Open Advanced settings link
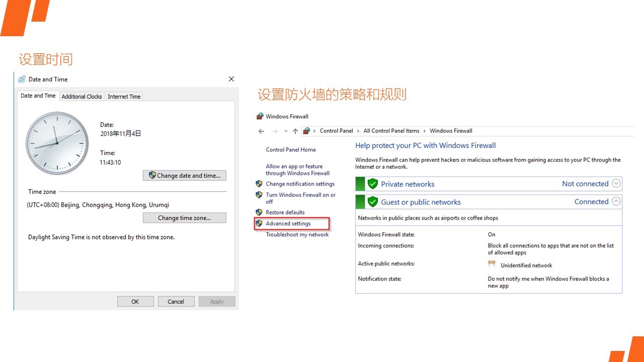 click(x=288, y=223)
